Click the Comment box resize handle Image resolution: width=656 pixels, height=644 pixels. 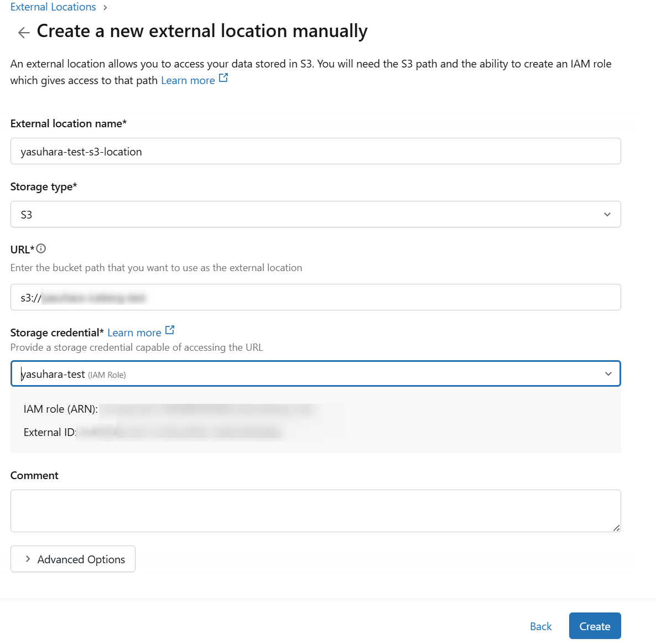(616, 528)
